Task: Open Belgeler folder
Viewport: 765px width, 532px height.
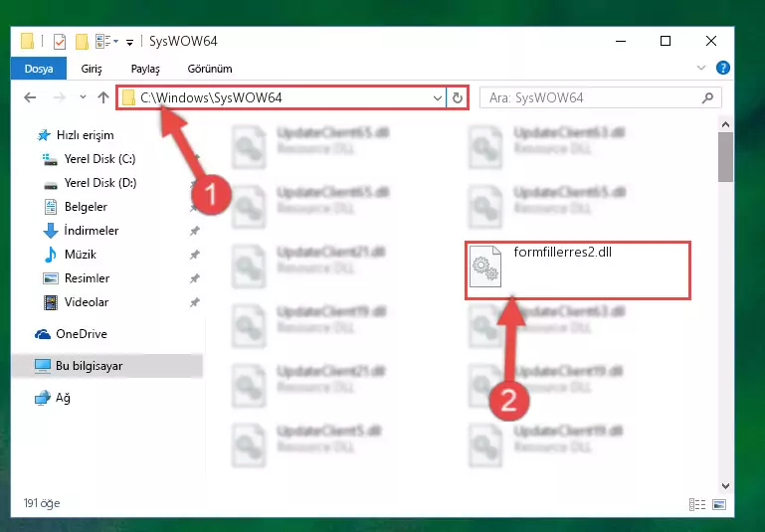Action: pyautogui.click(x=75, y=207)
